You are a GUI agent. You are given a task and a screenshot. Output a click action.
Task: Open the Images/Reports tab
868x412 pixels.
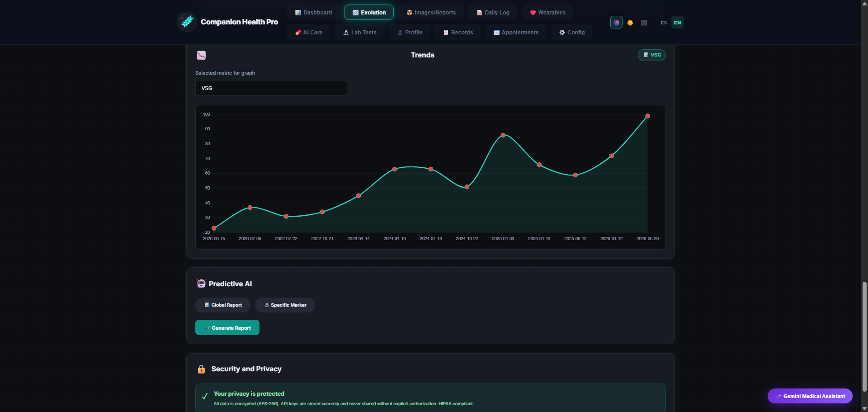tap(431, 13)
